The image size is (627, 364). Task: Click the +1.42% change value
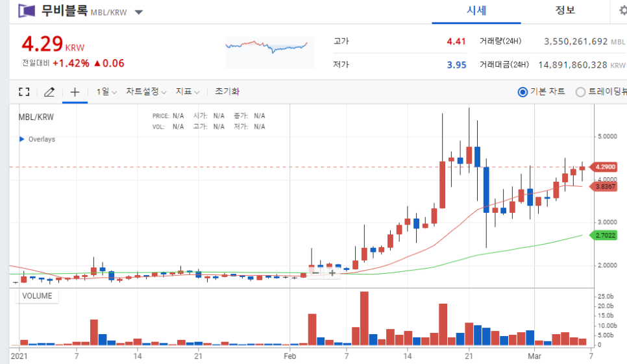click(x=71, y=64)
